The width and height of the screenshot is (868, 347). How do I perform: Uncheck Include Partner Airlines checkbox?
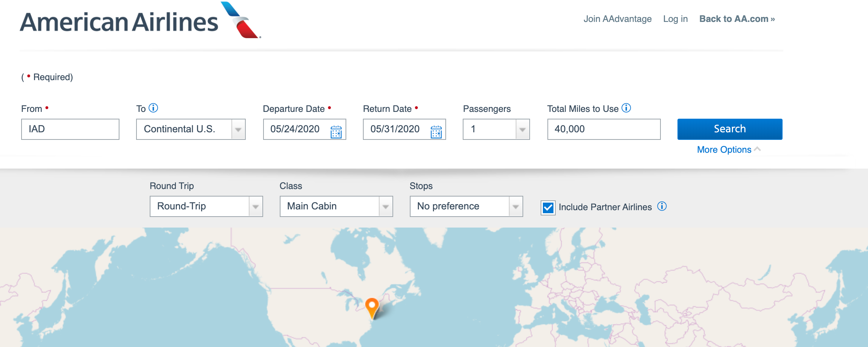point(548,208)
